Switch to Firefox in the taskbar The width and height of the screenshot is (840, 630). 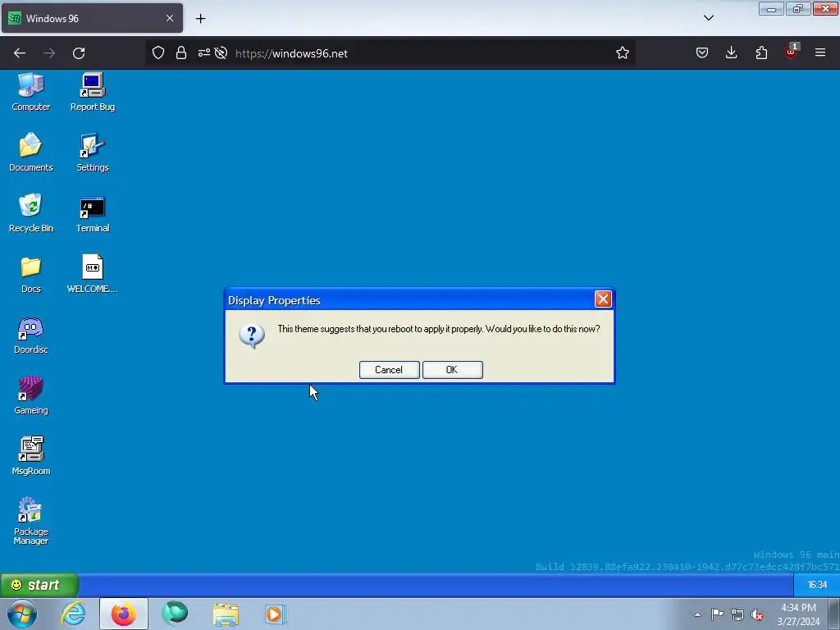[x=124, y=614]
